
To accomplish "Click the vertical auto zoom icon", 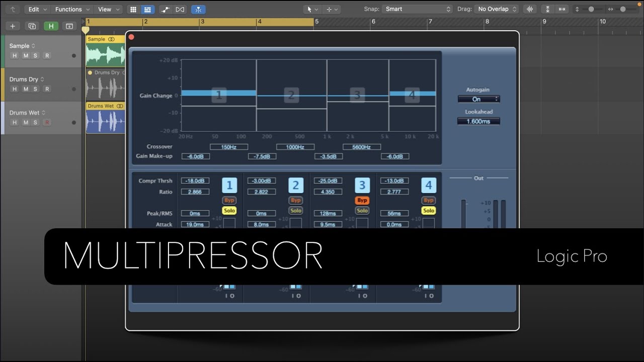I will pyautogui.click(x=548, y=9).
